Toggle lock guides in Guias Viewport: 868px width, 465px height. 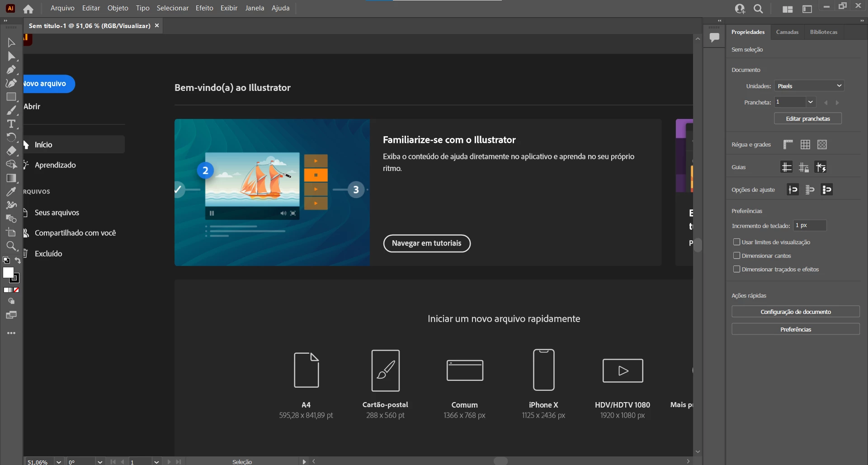pyautogui.click(x=804, y=167)
